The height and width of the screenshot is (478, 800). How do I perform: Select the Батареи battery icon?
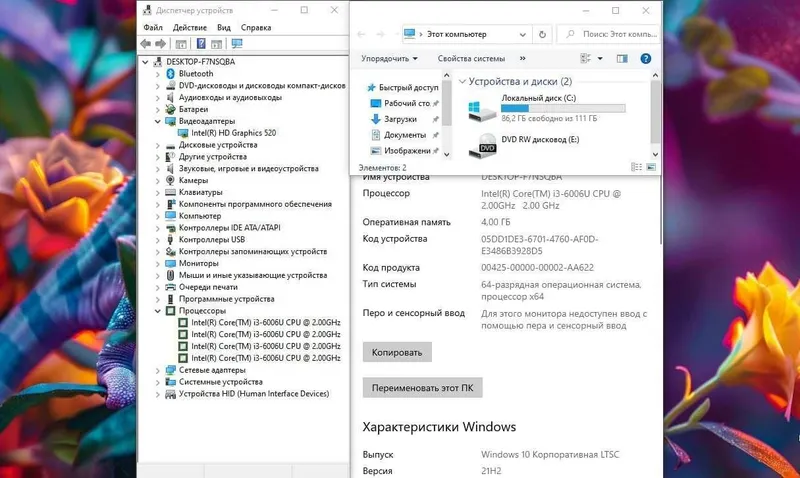click(170, 109)
